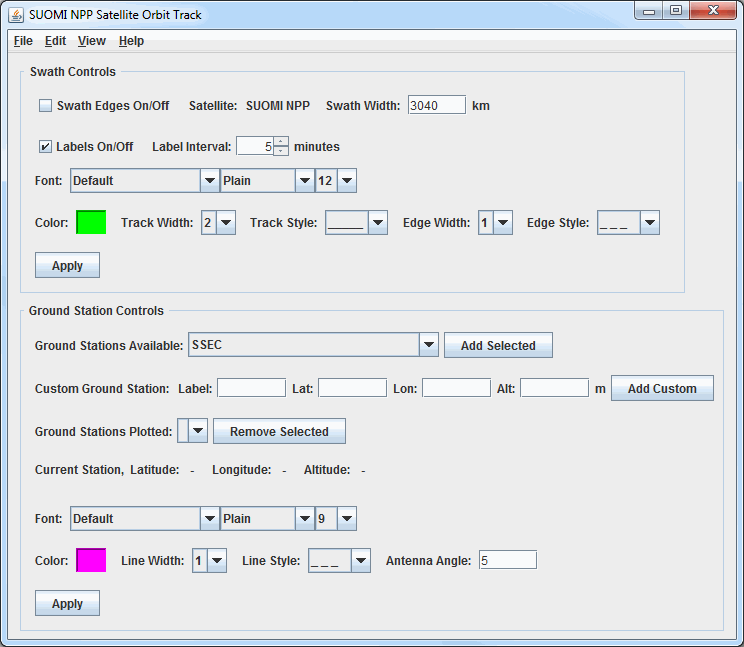The image size is (744, 647).
Task: Open the ground station Font family dropdown
Action: (x=145, y=518)
